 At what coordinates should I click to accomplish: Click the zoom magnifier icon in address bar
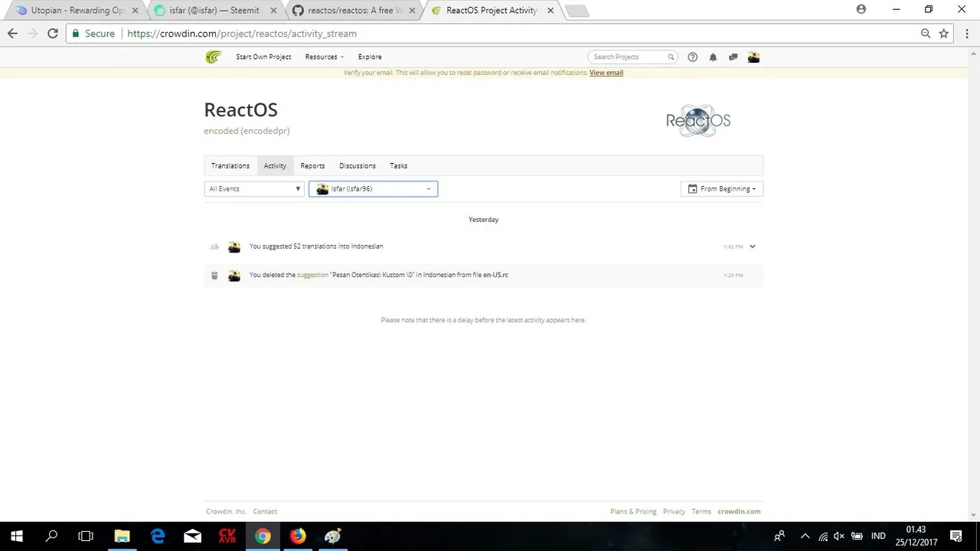point(926,34)
